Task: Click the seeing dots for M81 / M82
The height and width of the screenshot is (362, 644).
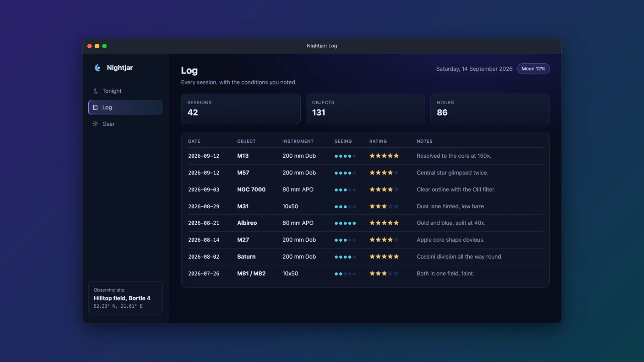Action: (345, 274)
